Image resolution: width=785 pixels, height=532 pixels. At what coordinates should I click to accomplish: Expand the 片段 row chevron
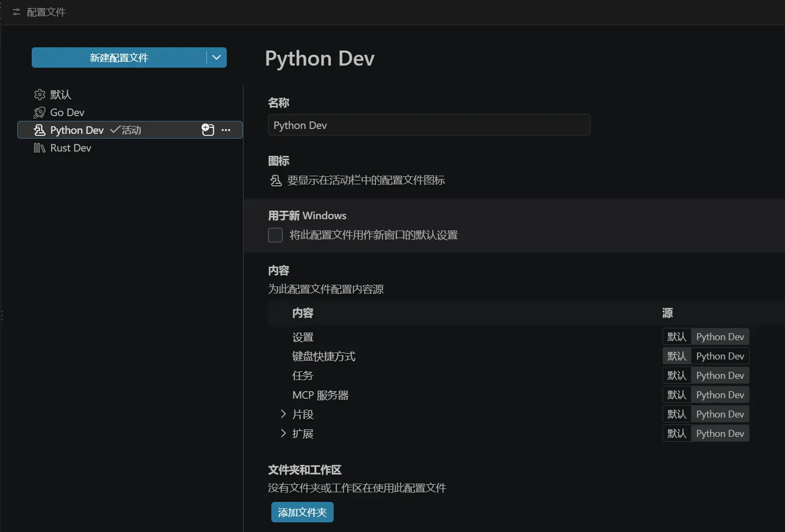[283, 414]
